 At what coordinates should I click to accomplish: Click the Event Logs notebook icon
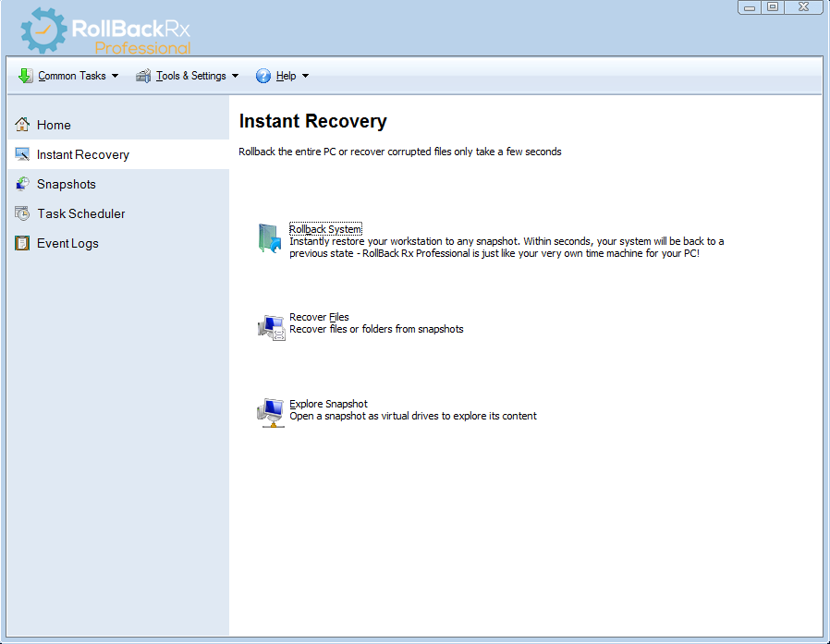tap(21, 243)
